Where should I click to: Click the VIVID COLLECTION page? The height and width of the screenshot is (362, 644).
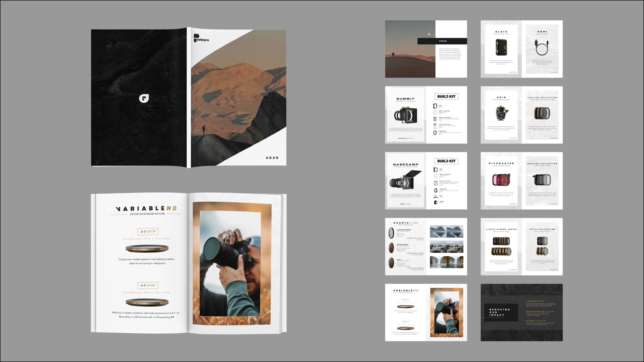tap(542, 247)
